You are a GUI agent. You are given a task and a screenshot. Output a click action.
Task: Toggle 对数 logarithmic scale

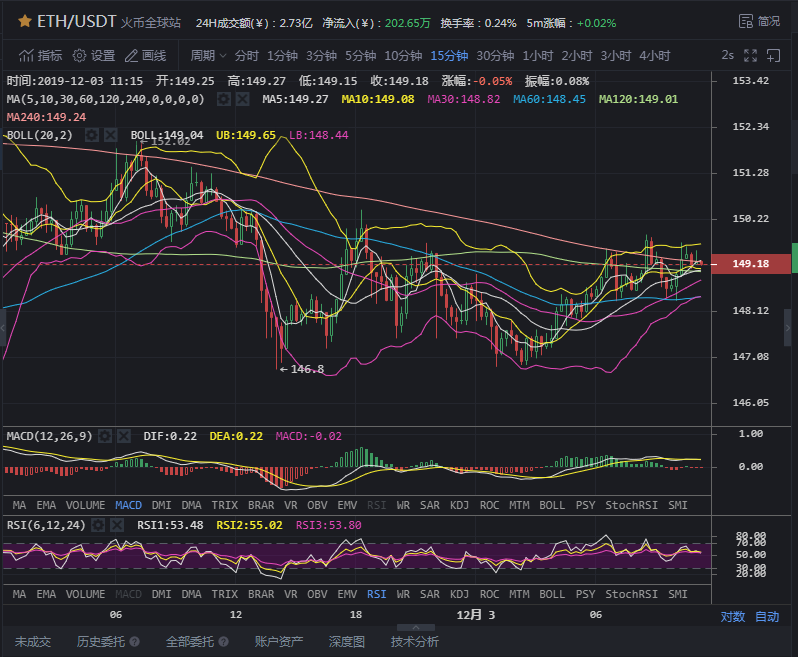pyautogui.click(x=733, y=617)
